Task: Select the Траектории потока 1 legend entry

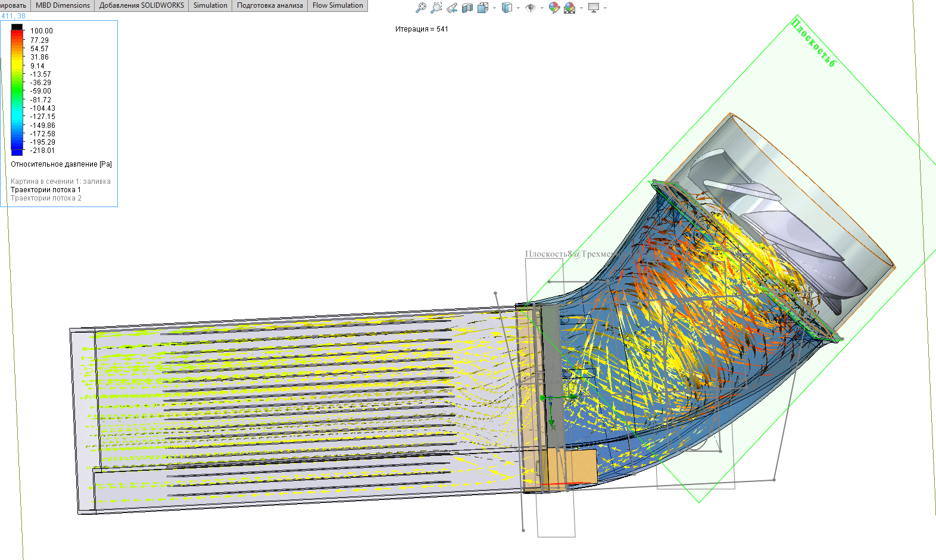Action: tap(46, 190)
